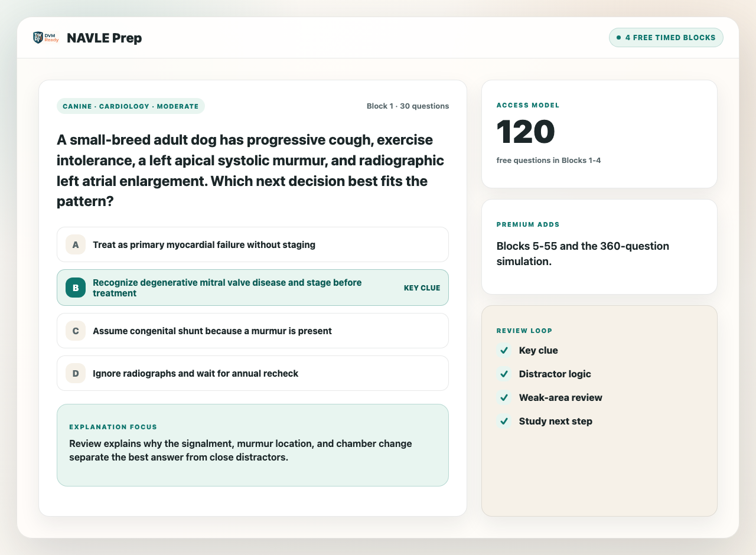Click free questions in Blocks 1-4 text
Image resolution: width=756 pixels, height=555 pixels.
pyautogui.click(x=549, y=161)
